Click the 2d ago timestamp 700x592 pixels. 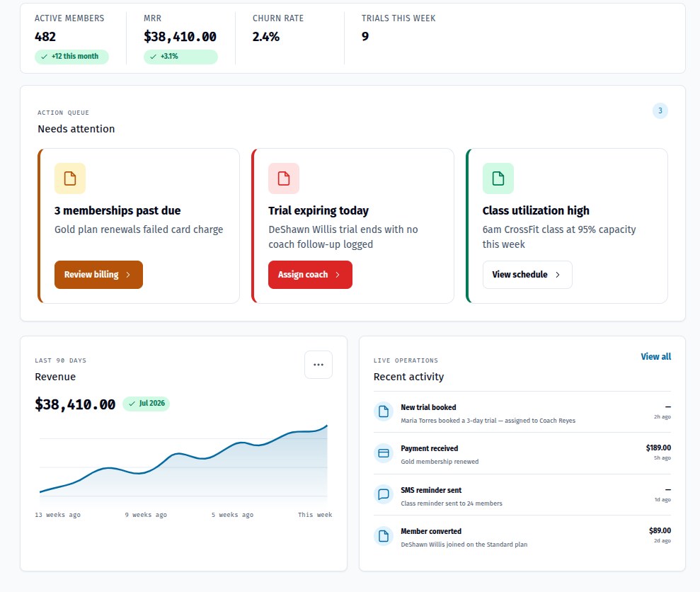[662, 540]
